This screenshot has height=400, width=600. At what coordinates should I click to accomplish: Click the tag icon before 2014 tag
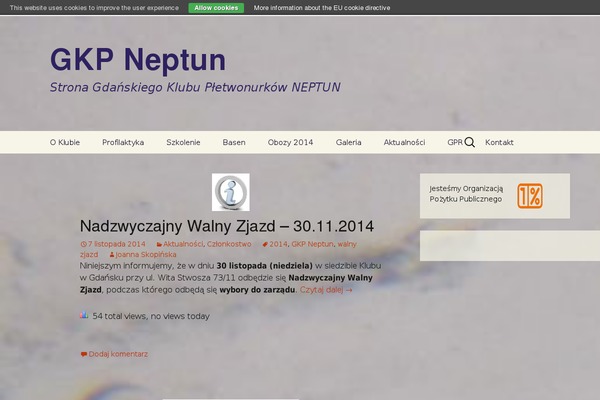tap(265, 244)
